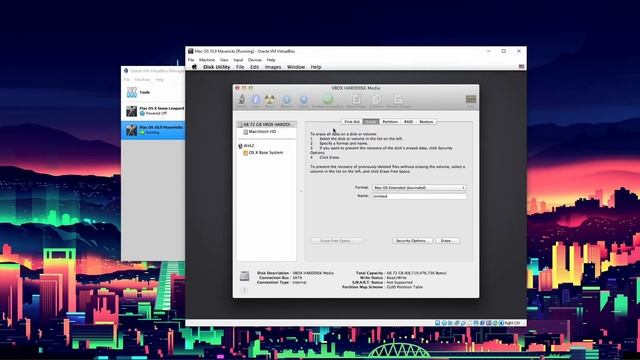Select the Macintosh HD volume
The height and width of the screenshot is (360, 640).
click(x=262, y=132)
